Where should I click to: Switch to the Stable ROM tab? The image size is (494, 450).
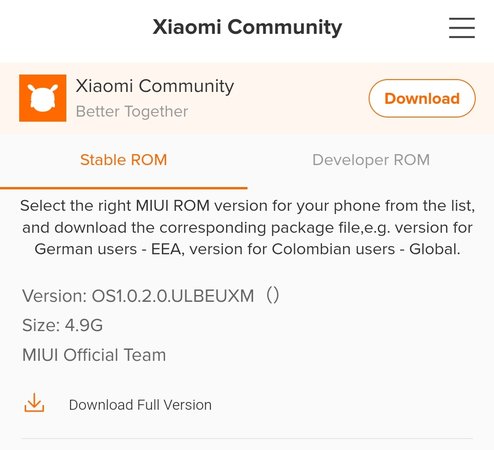point(123,160)
